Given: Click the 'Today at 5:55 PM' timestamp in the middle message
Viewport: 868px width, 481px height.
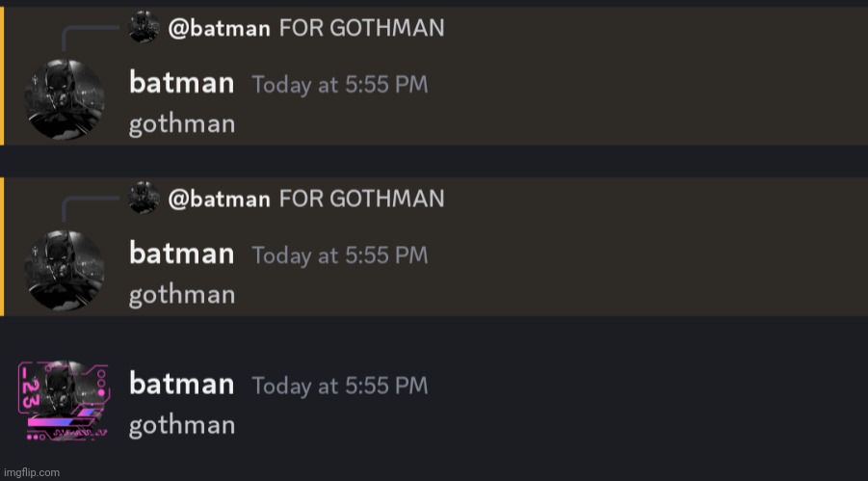Looking at the screenshot, I should click(339, 256).
